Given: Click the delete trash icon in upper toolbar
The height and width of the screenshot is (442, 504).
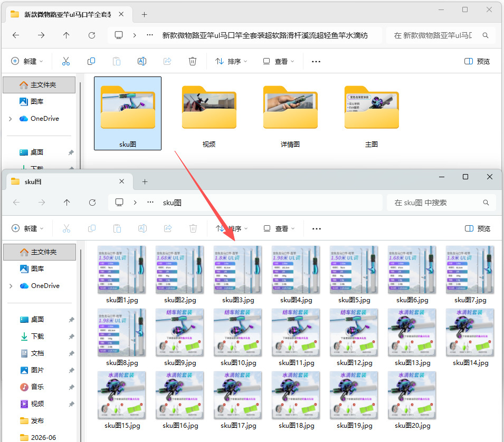Looking at the screenshot, I should tap(193, 61).
